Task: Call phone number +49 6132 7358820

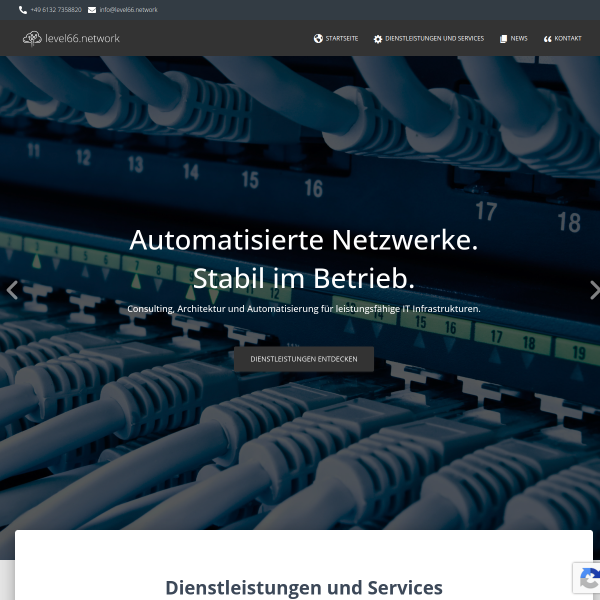Action: pos(56,10)
